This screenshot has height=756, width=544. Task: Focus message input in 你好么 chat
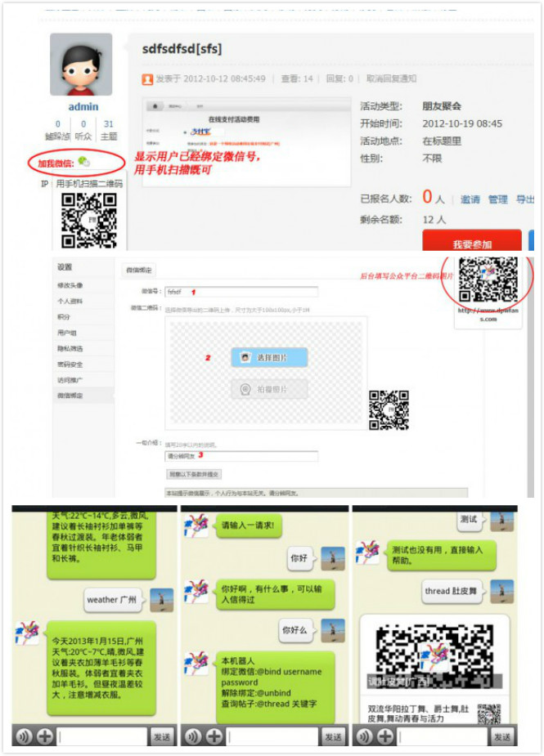(x=272, y=736)
